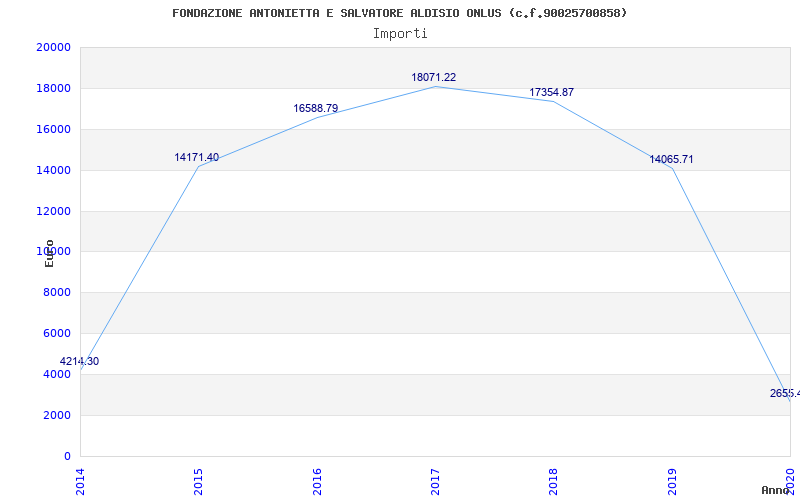Select the 4214.30 data label
The width and height of the screenshot is (800, 500).
79,361
